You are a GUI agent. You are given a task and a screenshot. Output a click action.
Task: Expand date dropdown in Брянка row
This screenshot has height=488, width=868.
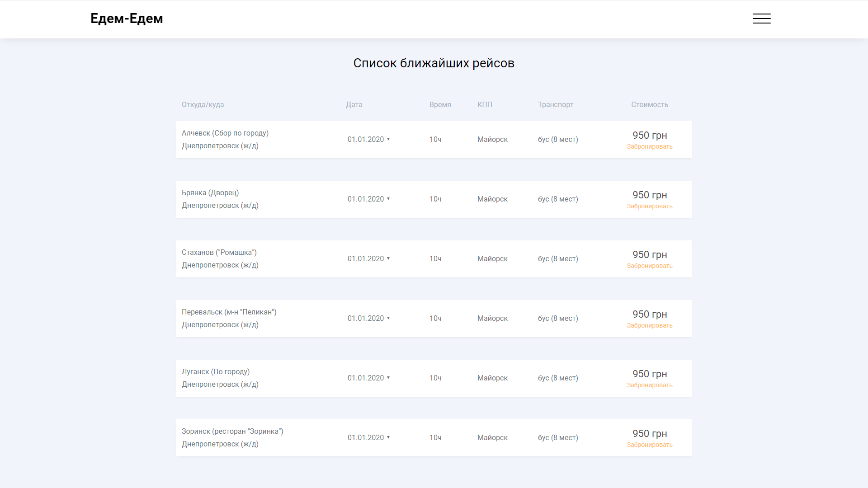(368, 199)
